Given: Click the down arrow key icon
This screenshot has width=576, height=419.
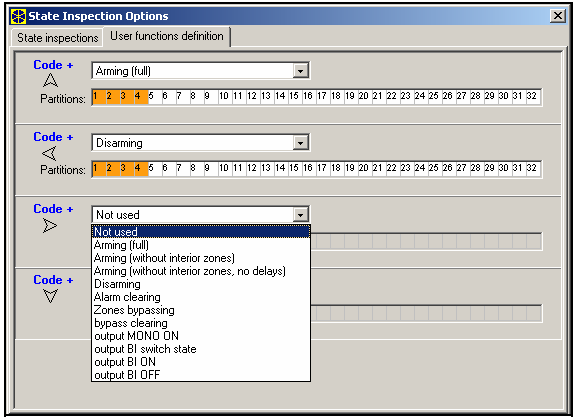Looking at the screenshot, I should pyautogui.click(x=50, y=296).
